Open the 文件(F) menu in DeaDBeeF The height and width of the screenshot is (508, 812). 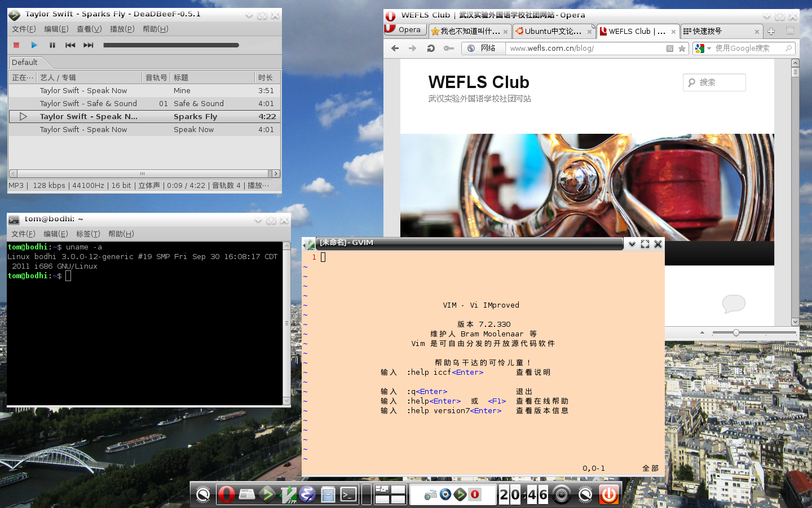pos(24,29)
